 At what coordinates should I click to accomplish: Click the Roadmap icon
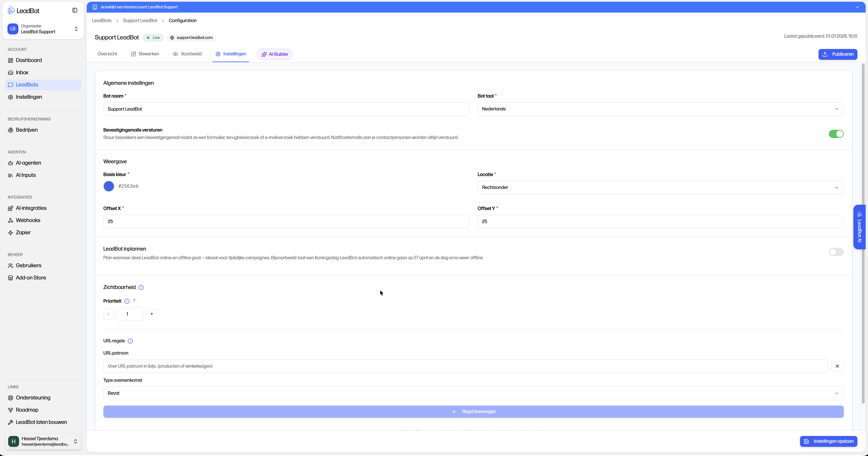[x=10, y=410]
